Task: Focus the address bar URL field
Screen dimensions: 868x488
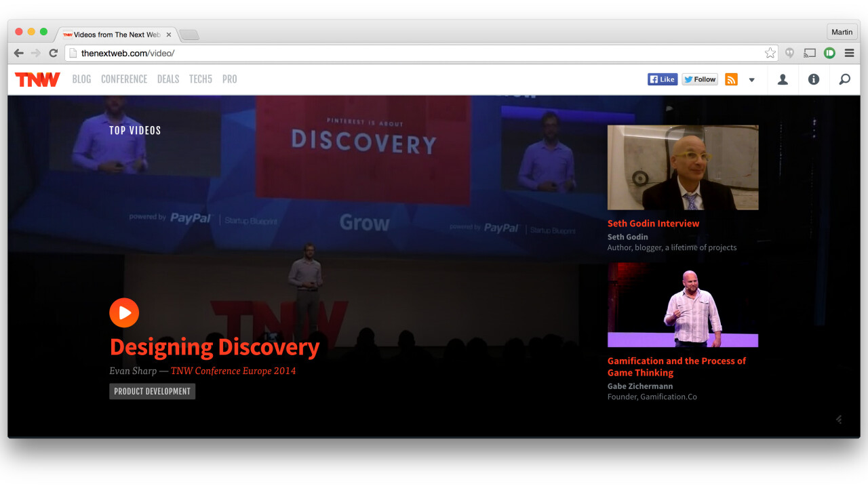Action: 407,53
